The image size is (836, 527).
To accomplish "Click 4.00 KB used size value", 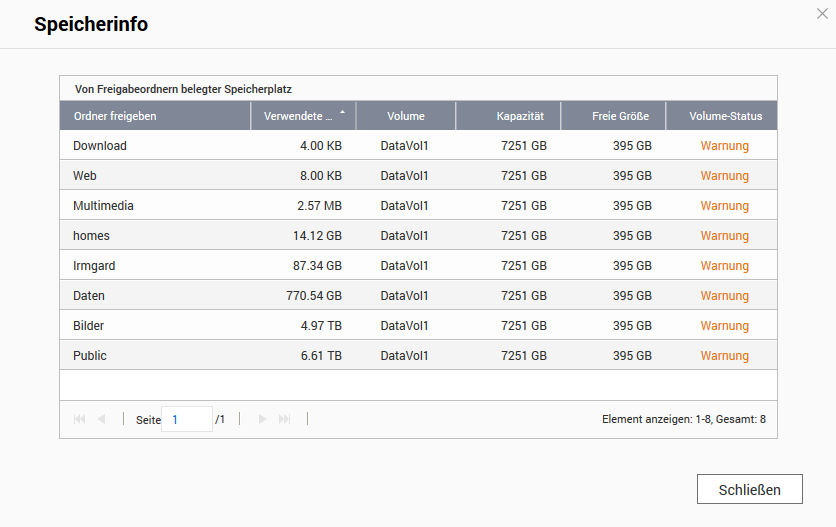I will (320, 146).
